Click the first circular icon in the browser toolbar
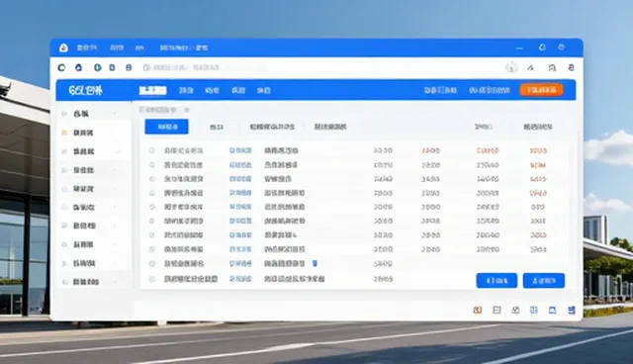633x364 pixels. click(x=61, y=68)
